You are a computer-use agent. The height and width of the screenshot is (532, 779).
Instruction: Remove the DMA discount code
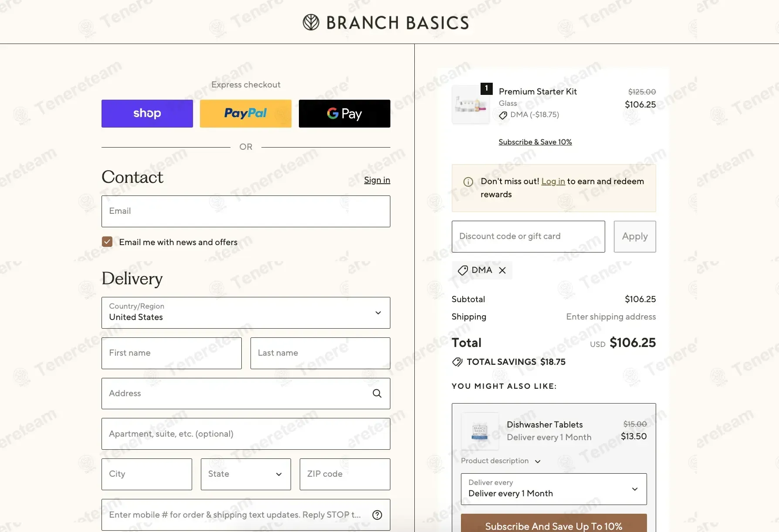coord(502,270)
